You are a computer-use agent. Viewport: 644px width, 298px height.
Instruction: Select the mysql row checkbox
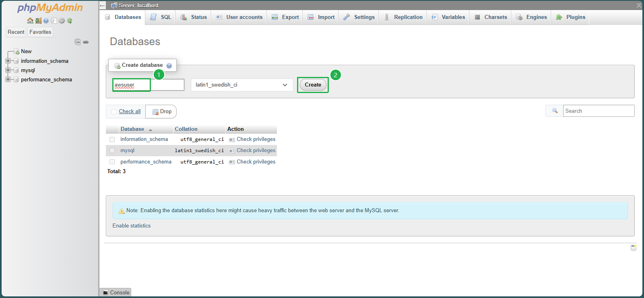pos(112,151)
